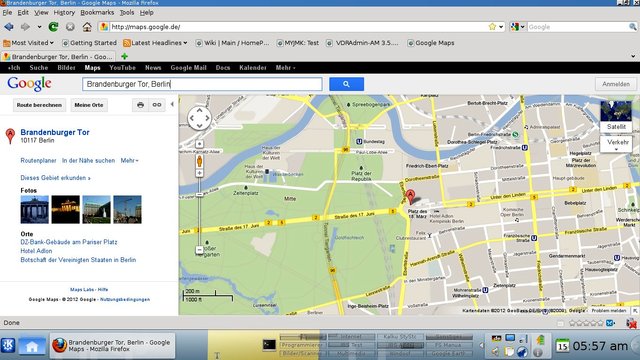Click the red marker A on the map
This screenshot has width=640, height=360.
click(410, 197)
